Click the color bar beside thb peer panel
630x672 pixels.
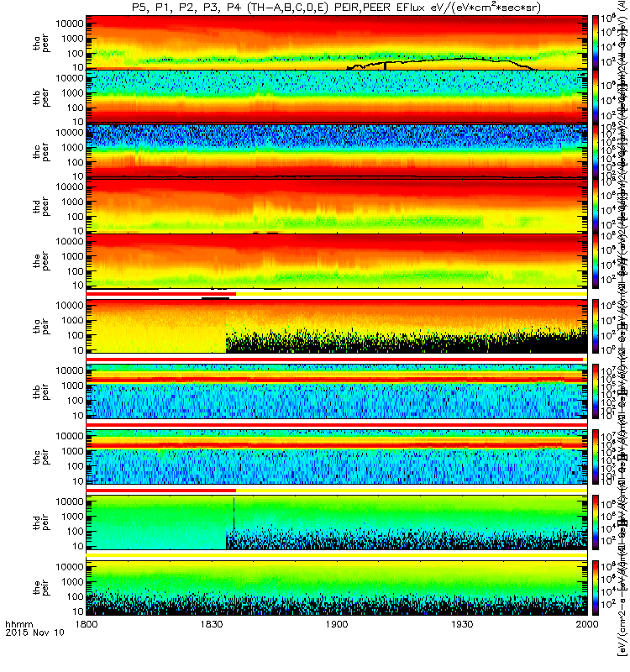tap(596, 97)
